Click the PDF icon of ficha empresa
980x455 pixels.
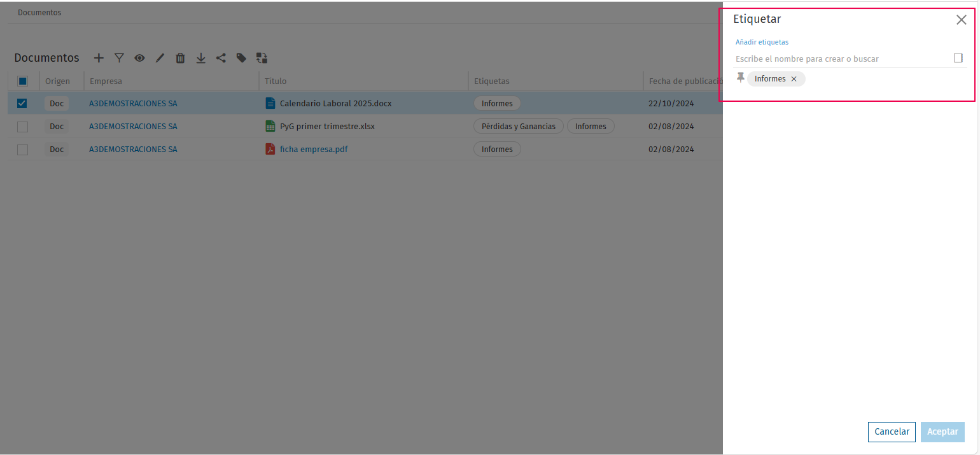coord(270,149)
